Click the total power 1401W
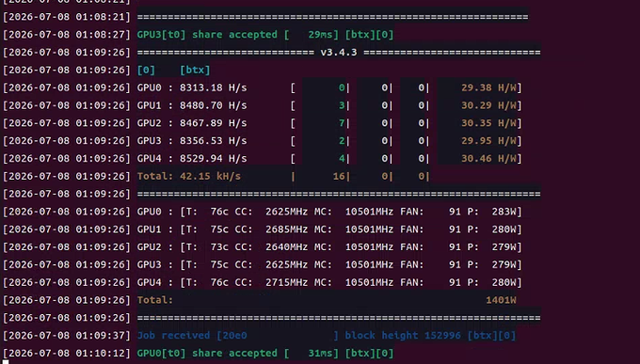 point(501,300)
